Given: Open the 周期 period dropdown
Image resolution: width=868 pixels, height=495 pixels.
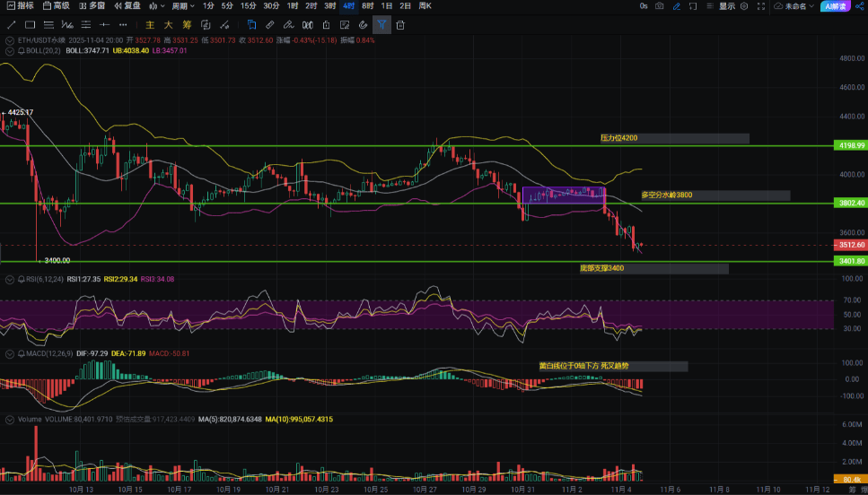Looking at the screenshot, I should click(183, 6).
